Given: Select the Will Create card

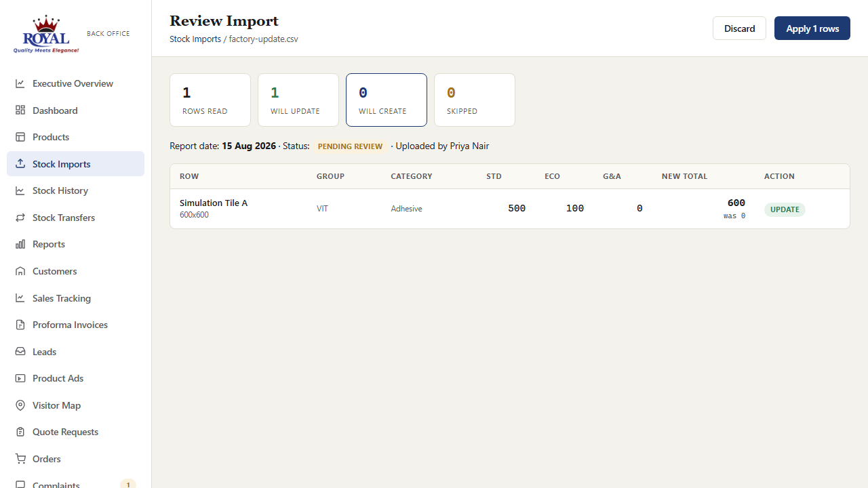Looking at the screenshot, I should coord(387,100).
